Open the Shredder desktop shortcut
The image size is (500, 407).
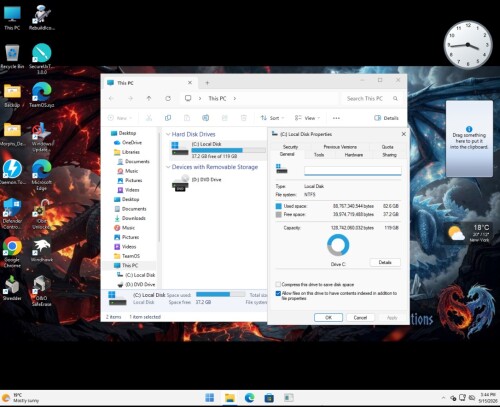[x=12, y=289]
